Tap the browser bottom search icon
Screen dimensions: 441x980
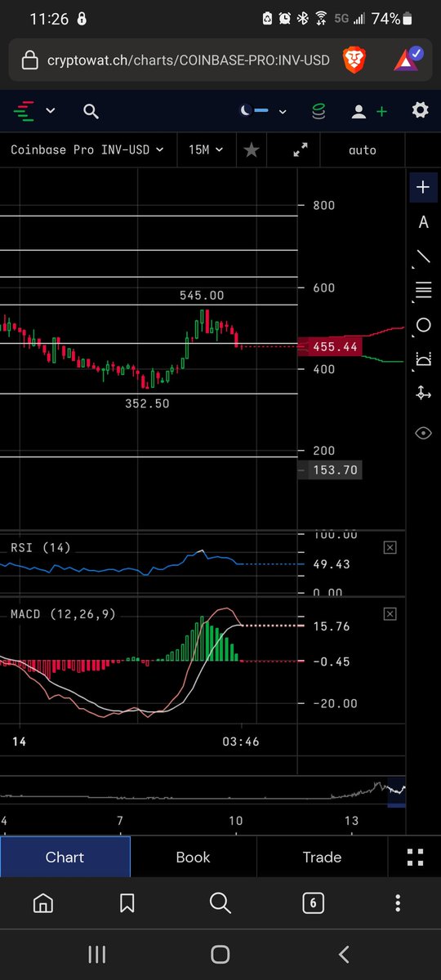220,902
